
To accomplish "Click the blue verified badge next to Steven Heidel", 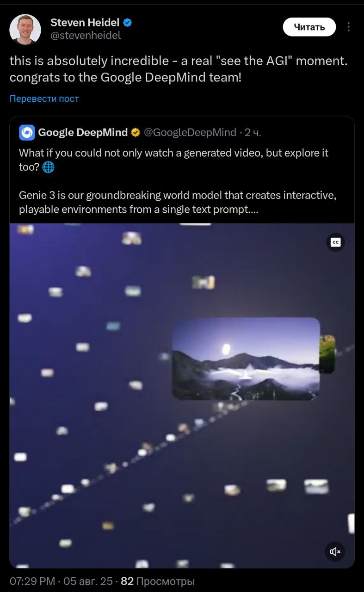I will coord(128,22).
